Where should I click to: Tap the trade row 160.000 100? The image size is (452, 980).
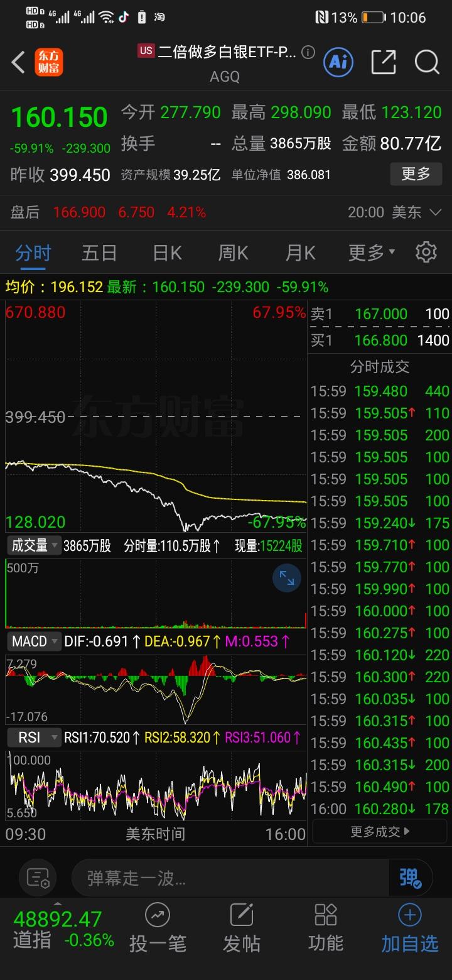coord(380,611)
